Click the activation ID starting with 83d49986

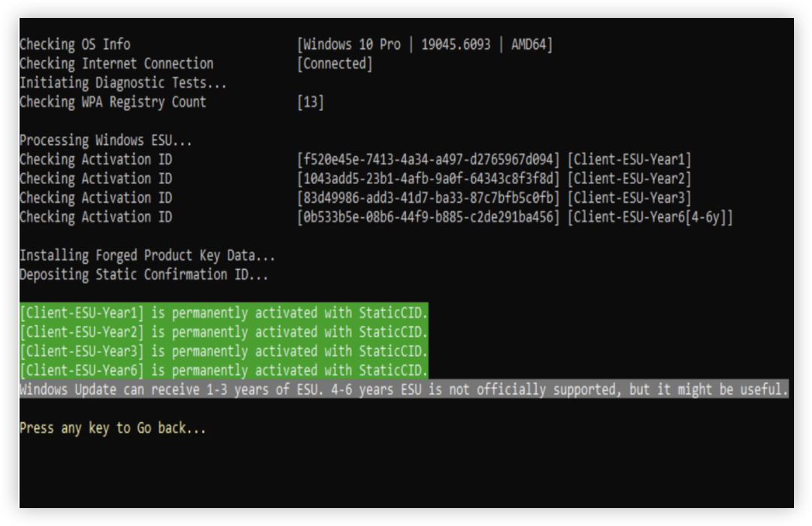429,198
